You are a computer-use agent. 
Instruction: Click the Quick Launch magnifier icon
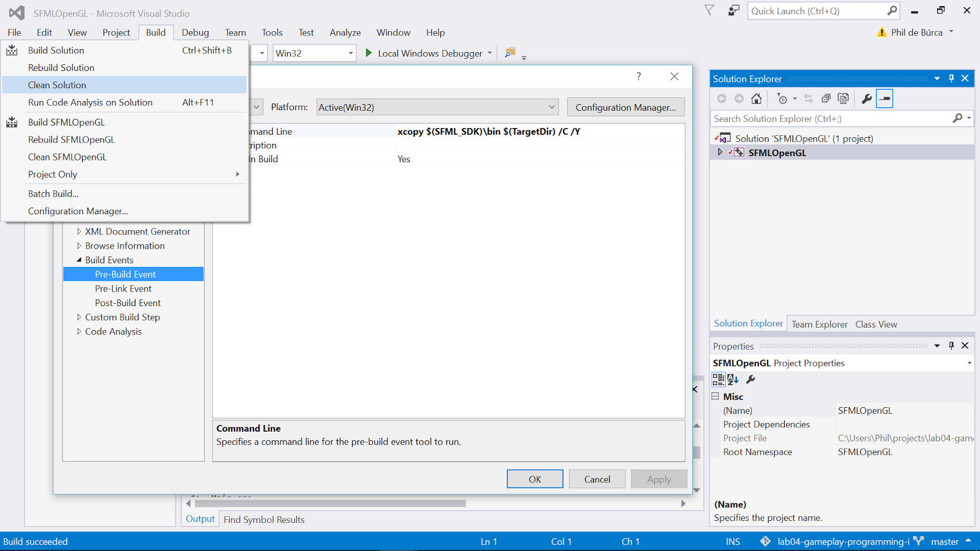892,10
